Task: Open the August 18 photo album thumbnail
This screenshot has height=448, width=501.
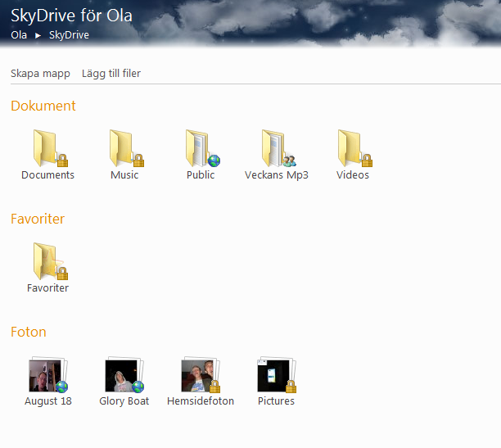Action: point(48,375)
